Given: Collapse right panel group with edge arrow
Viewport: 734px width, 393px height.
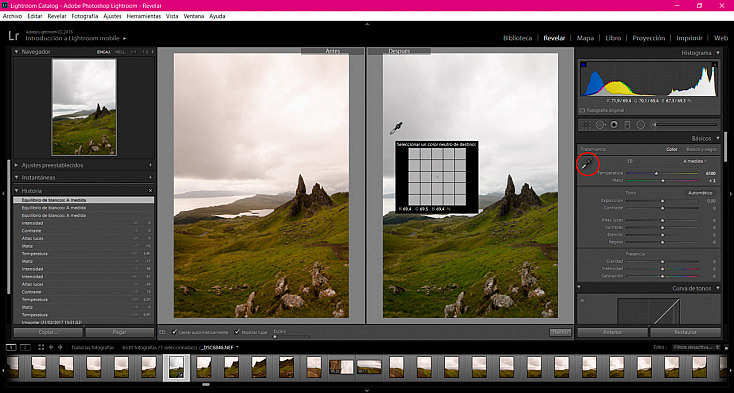Looking at the screenshot, I should [731, 193].
